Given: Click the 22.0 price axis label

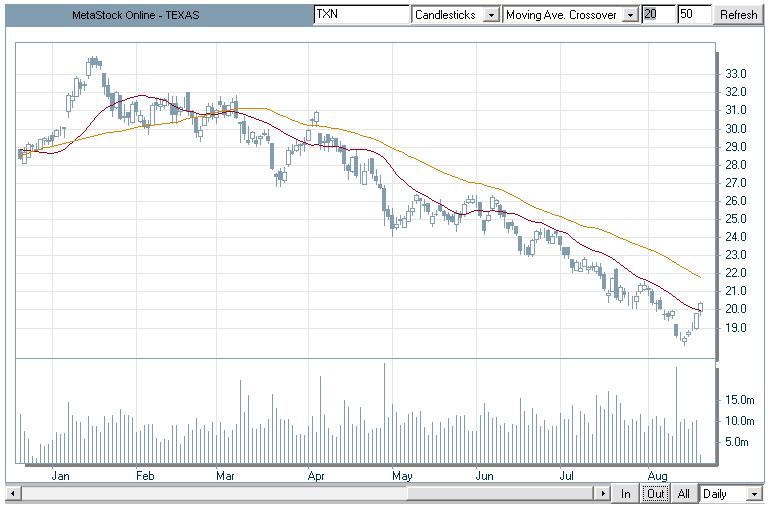Looking at the screenshot, I should (x=736, y=273).
